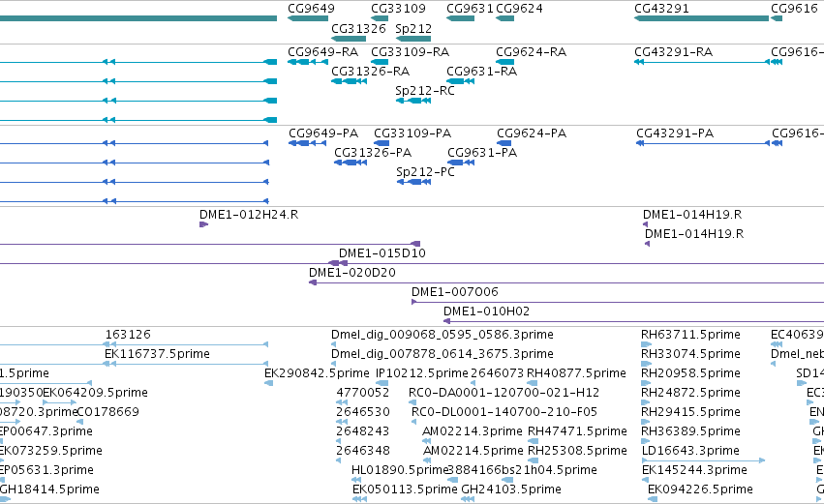Image resolution: width=824 pixels, height=504 pixels.
Task: Open transcript Sp212-RC
Action: (425, 91)
